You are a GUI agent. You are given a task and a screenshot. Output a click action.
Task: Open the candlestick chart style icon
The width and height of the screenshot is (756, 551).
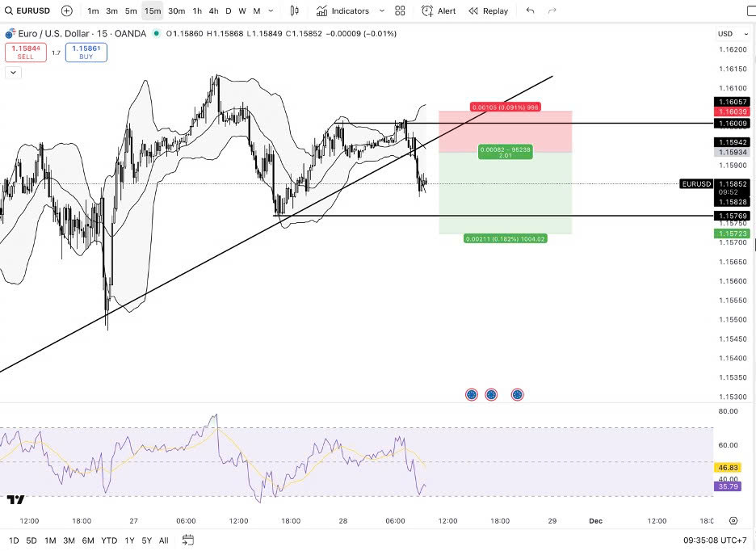coord(294,11)
